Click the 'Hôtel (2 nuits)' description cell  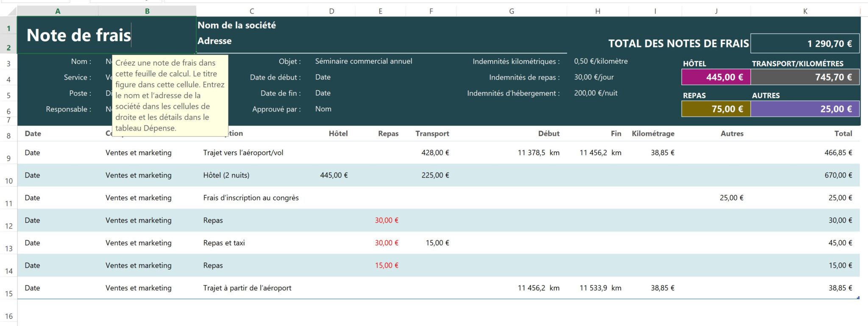click(x=226, y=175)
